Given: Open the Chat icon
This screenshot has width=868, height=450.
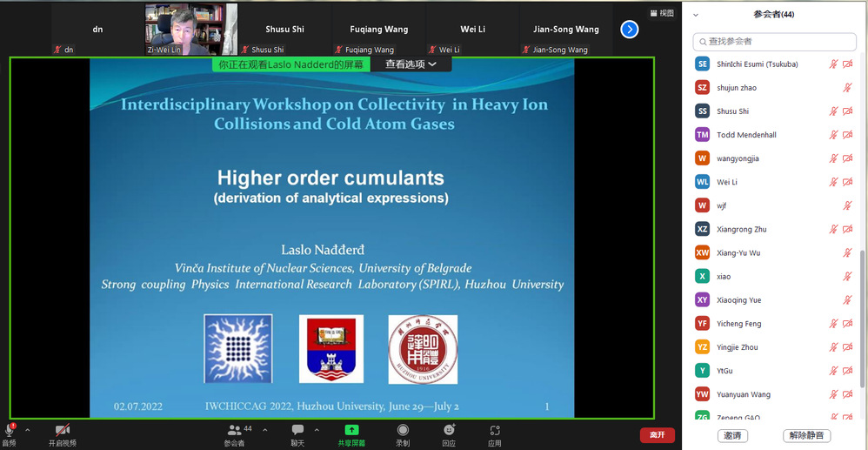Looking at the screenshot, I should pyautogui.click(x=297, y=430).
